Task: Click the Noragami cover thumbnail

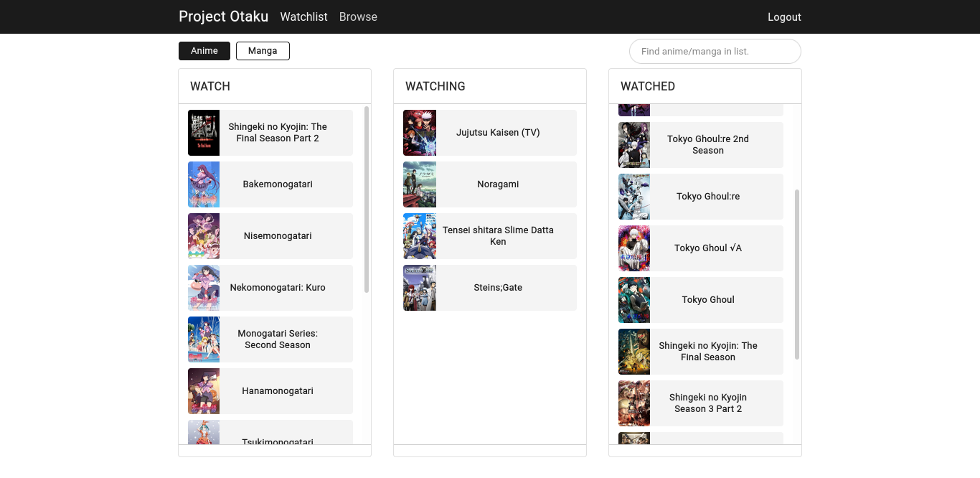Action: (419, 184)
